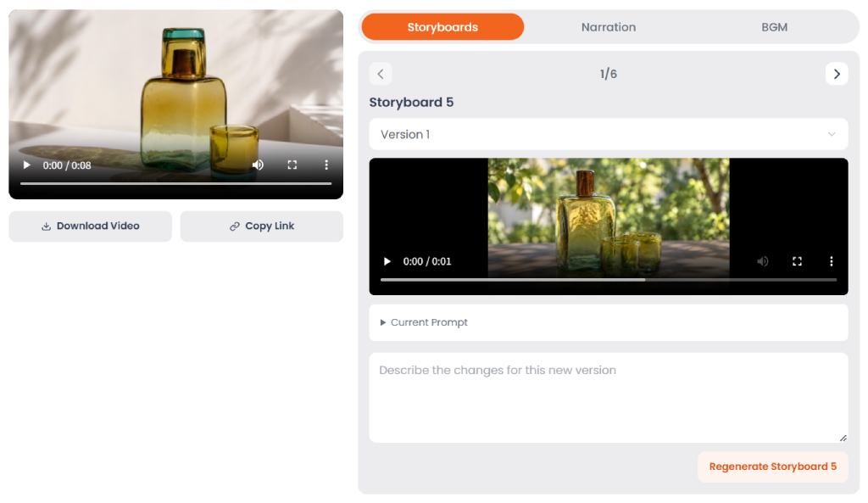The height and width of the screenshot is (503, 868).
Task: Go to the next storyboard arrow
Action: click(837, 74)
